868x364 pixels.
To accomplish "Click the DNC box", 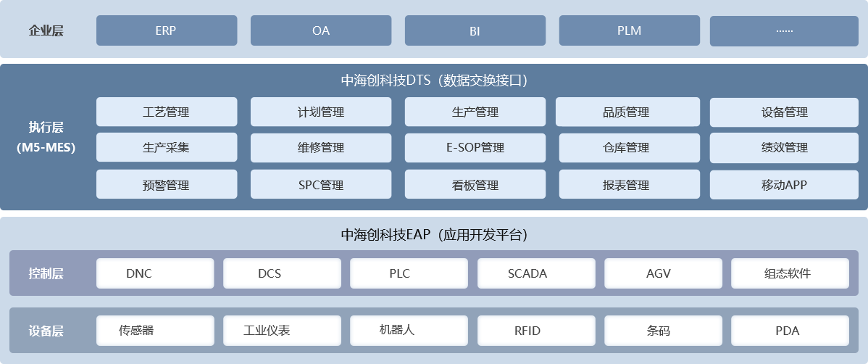I will 155,273.
